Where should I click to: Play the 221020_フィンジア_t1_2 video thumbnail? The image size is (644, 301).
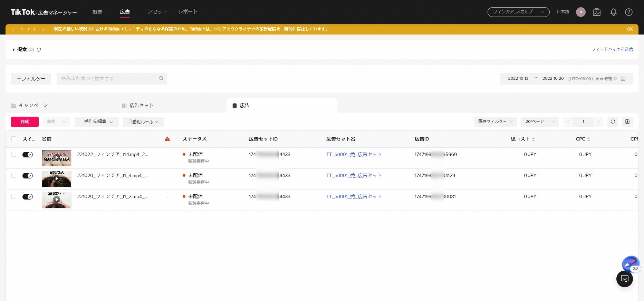click(57, 200)
